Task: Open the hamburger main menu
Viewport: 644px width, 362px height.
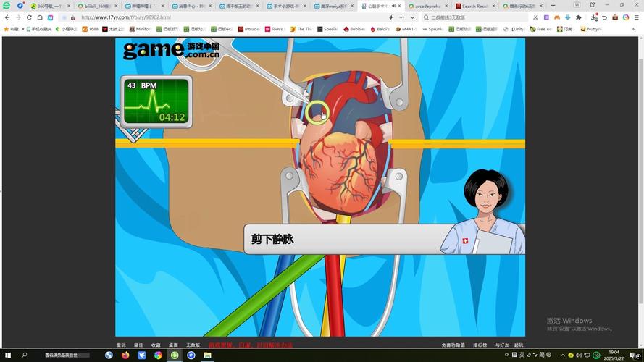Action: click(x=636, y=17)
